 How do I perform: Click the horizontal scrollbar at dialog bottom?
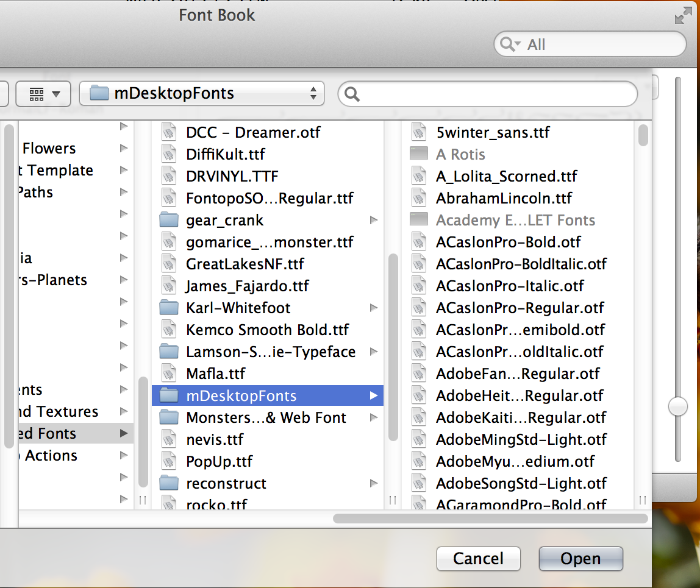490,519
